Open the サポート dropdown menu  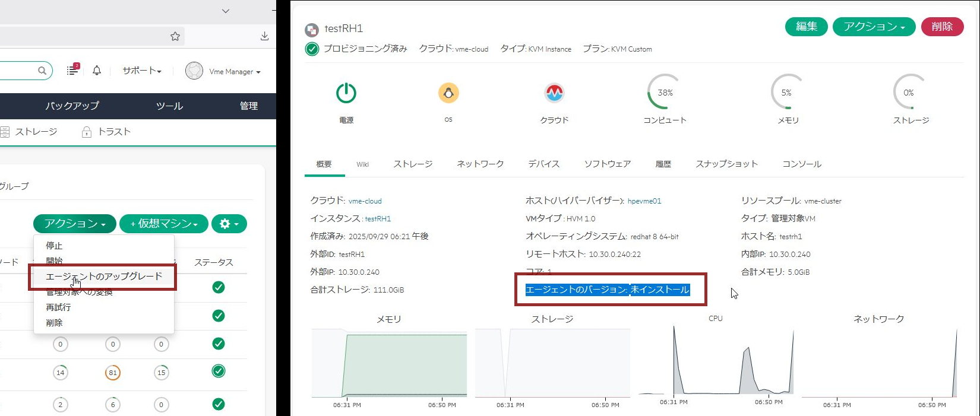point(141,71)
